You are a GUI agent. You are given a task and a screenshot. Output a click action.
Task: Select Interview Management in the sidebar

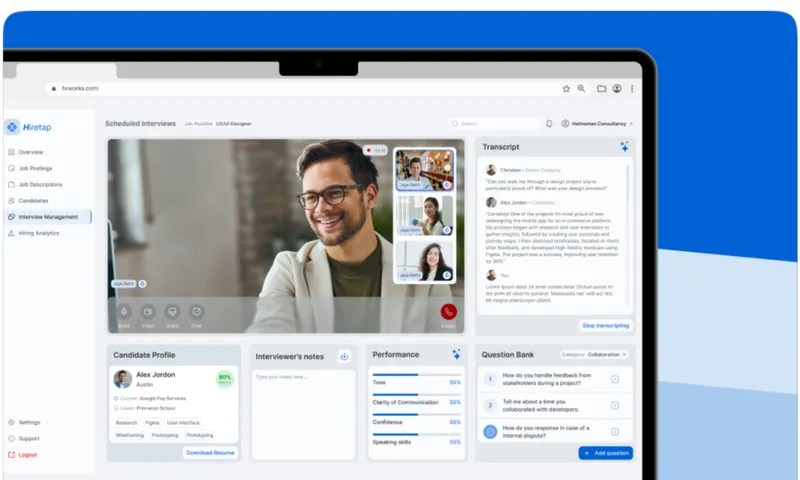pyautogui.click(x=47, y=217)
